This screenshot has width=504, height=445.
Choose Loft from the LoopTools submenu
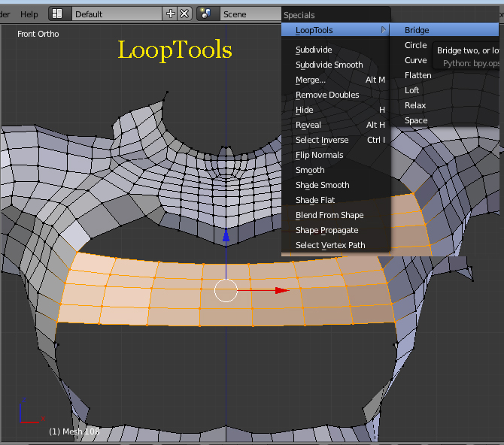[x=411, y=91]
